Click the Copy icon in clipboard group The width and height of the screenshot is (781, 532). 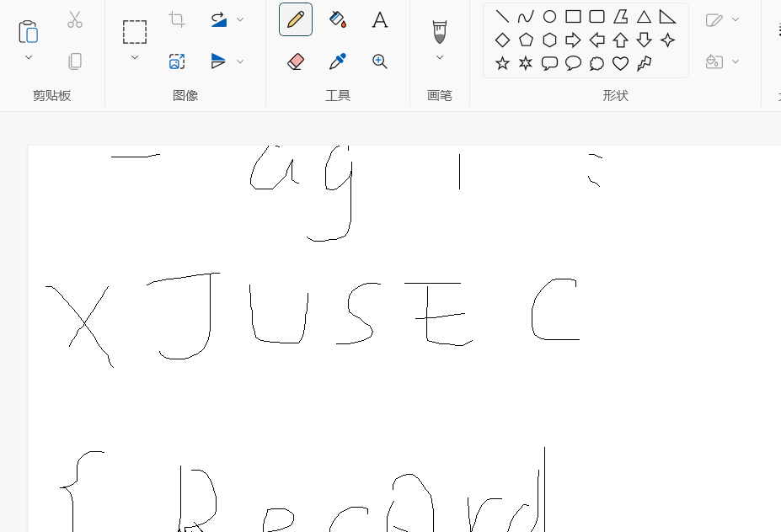75,61
